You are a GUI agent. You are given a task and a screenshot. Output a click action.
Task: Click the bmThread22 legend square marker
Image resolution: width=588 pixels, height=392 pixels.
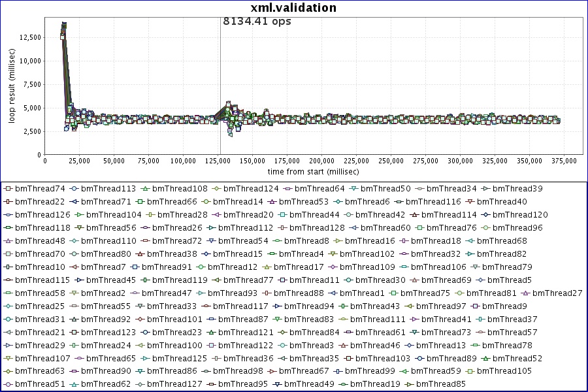click(8, 202)
